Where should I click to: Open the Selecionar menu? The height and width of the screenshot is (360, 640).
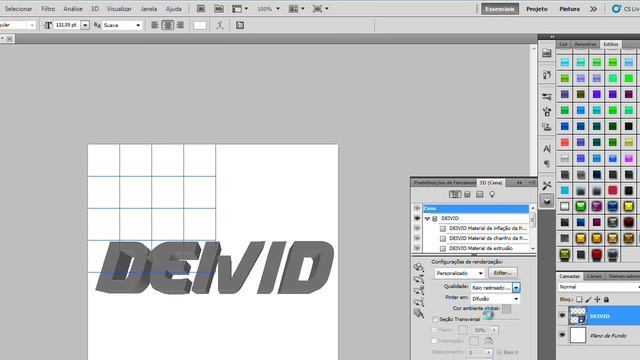(18, 9)
